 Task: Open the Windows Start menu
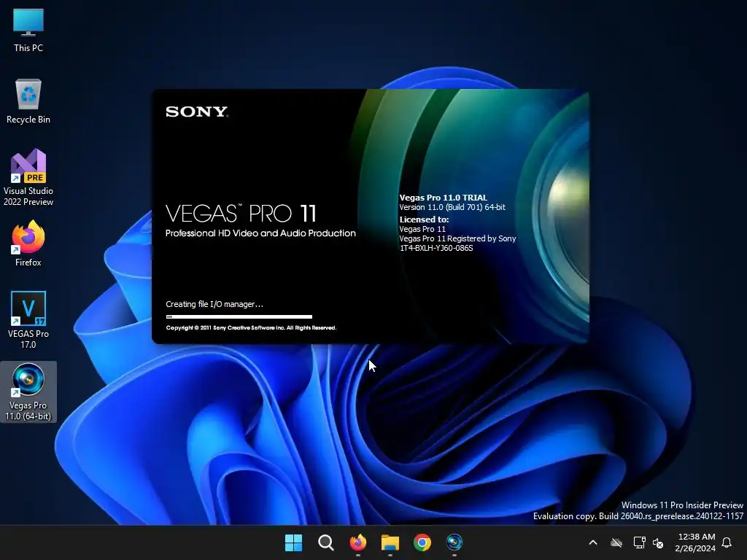coord(293,542)
